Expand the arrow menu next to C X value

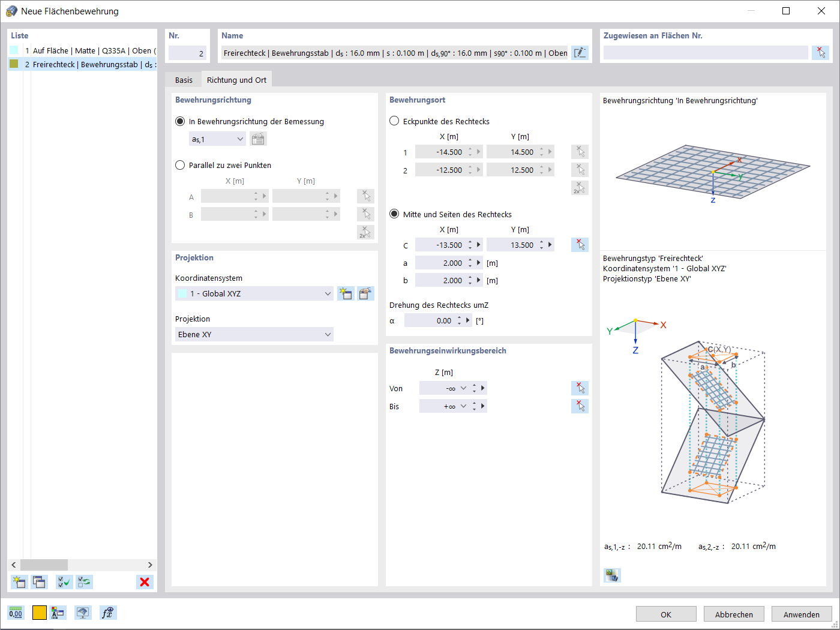(479, 245)
